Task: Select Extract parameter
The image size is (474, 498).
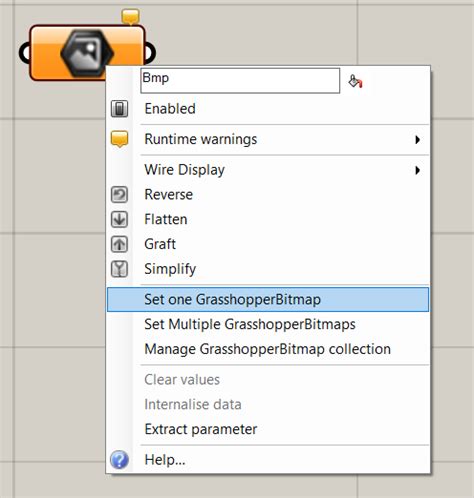Action: pyautogui.click(x=201, y=429)
